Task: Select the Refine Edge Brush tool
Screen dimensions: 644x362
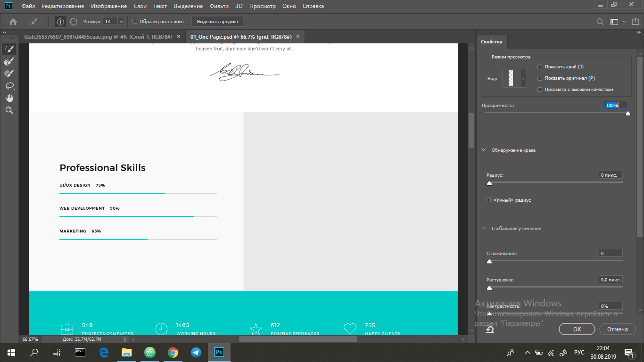Action: (9, 61)
